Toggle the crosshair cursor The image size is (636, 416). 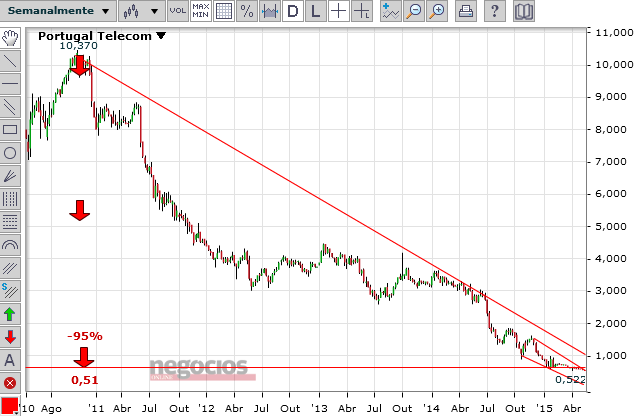click(x=338, y=11)
